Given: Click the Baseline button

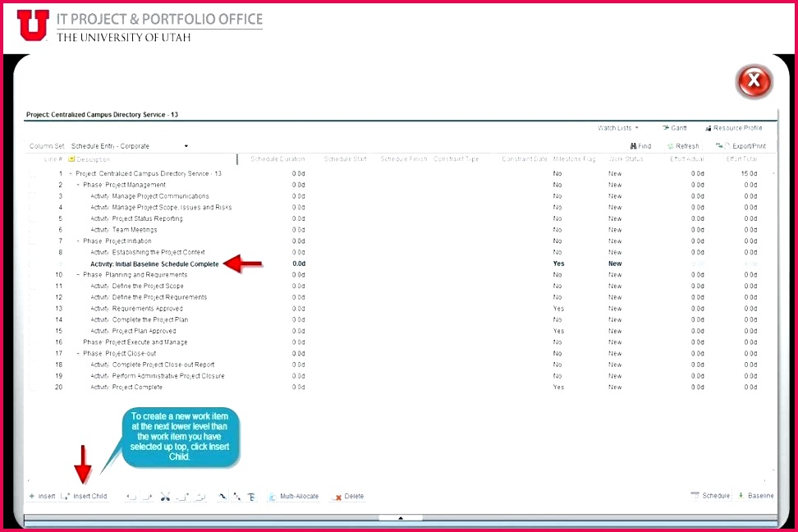Looking at the screenshot, I should coord(755,496).
